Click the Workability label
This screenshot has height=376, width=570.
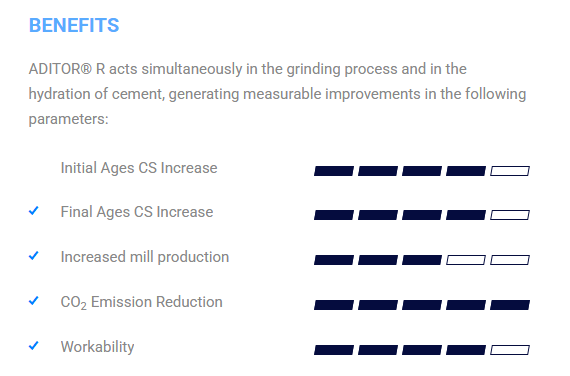[97, 347]
